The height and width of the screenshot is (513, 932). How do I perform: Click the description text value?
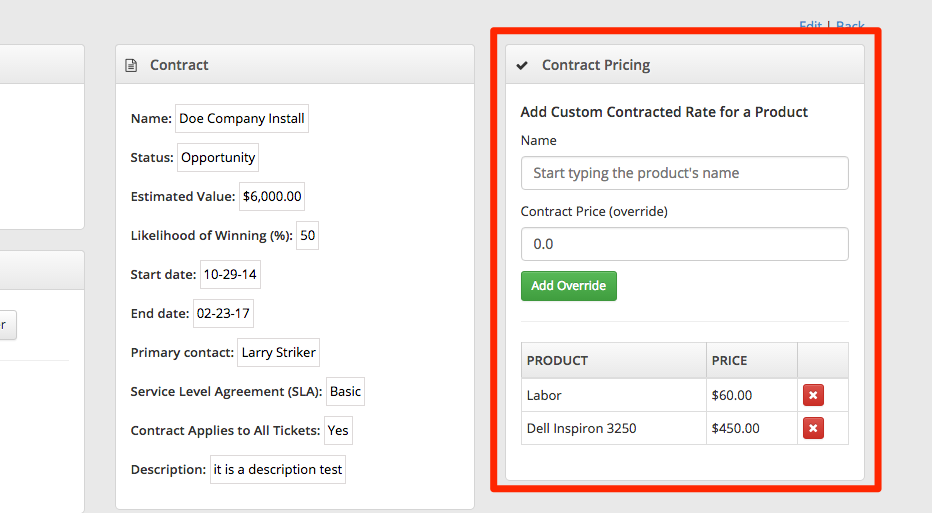click(x=277, y=470)
